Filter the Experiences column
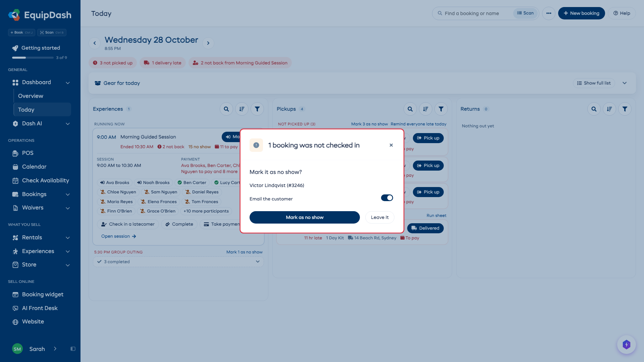Screen dimensions: 644x362 pos(257,109)
